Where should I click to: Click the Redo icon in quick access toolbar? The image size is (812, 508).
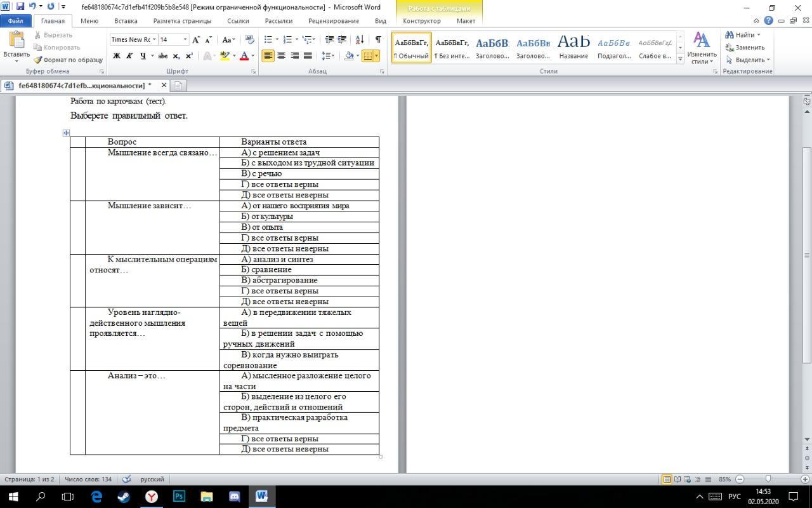click(51, 7)
